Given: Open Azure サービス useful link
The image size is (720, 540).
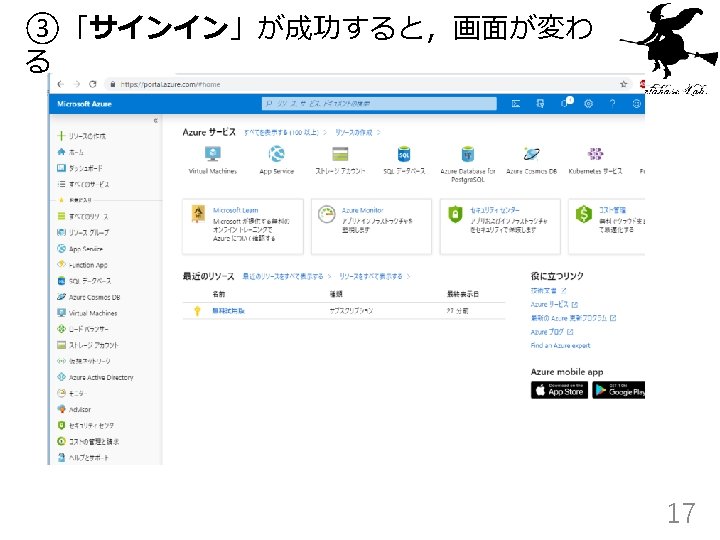Looking at the screenshot, I should click(x=554, y=304).
